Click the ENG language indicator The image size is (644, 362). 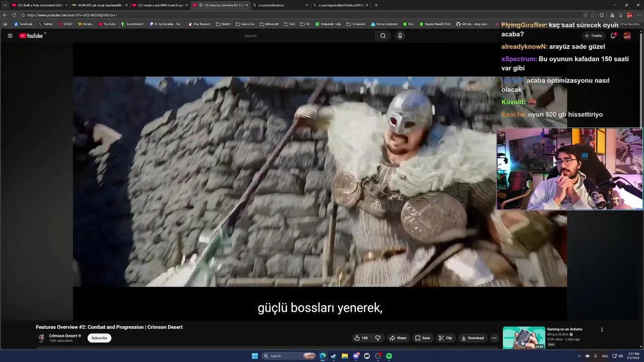[x=605, y=356]
